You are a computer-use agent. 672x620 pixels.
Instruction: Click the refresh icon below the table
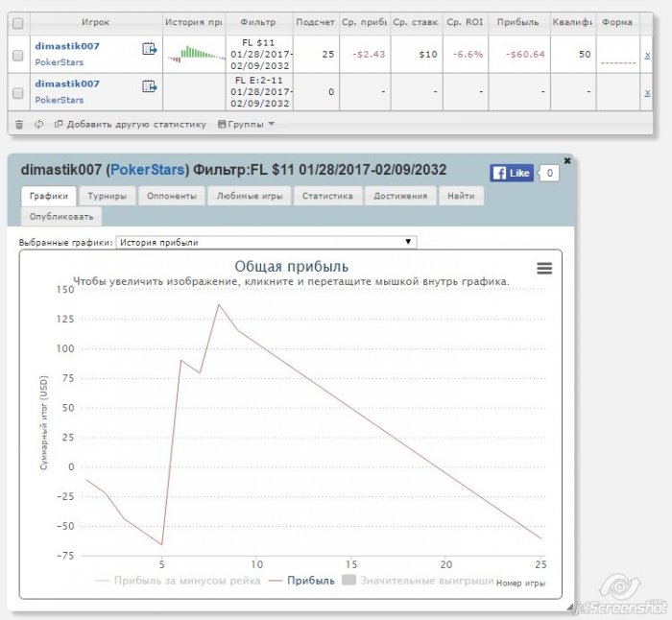[39, 124]
